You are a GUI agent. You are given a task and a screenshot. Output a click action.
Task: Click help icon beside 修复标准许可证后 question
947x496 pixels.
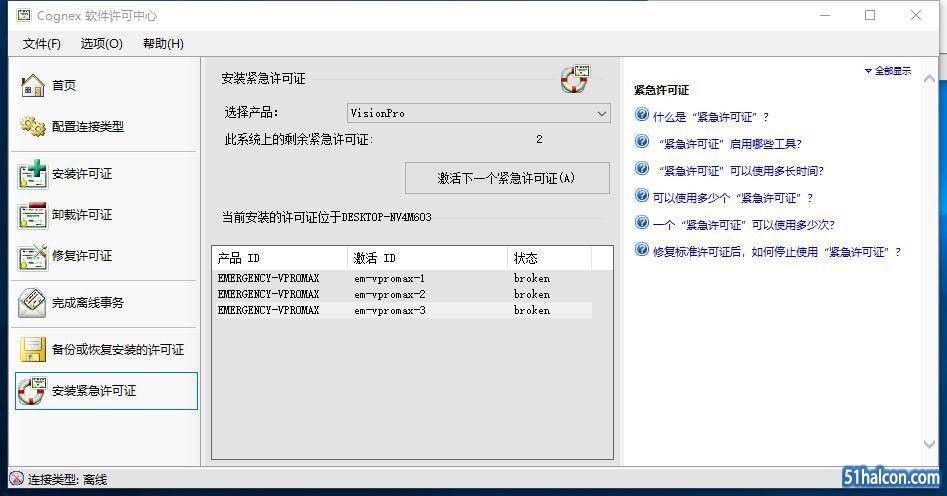click(x=642, y=250)
